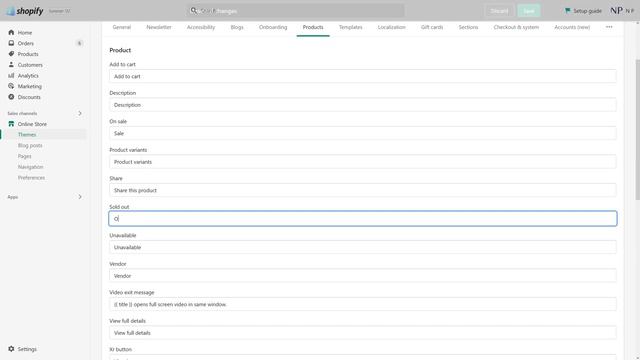640x360 pixels.
Task: Switch to the Sections tab
Action: [x=468, y=27]
